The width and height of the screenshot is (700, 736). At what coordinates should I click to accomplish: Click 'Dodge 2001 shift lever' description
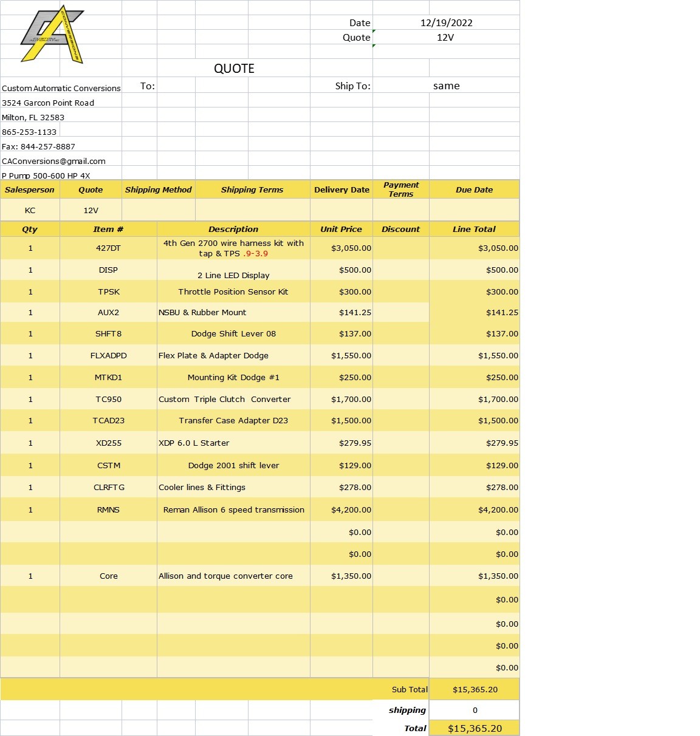click(x=233, y=465)
